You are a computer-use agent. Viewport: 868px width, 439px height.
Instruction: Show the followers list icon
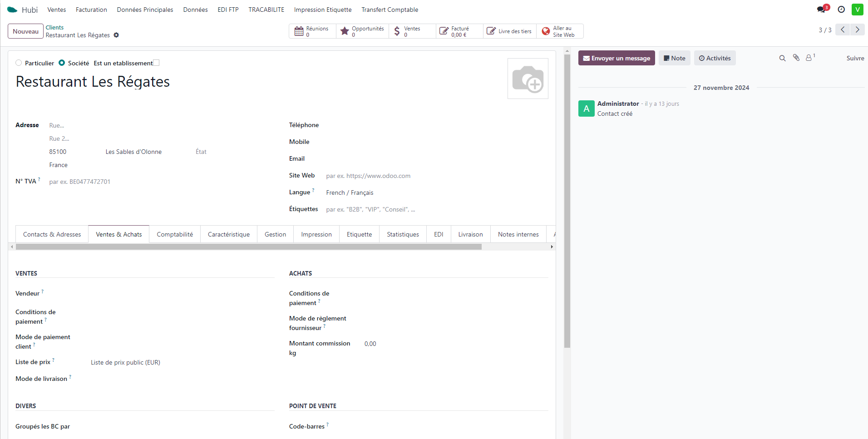(810, 58)
